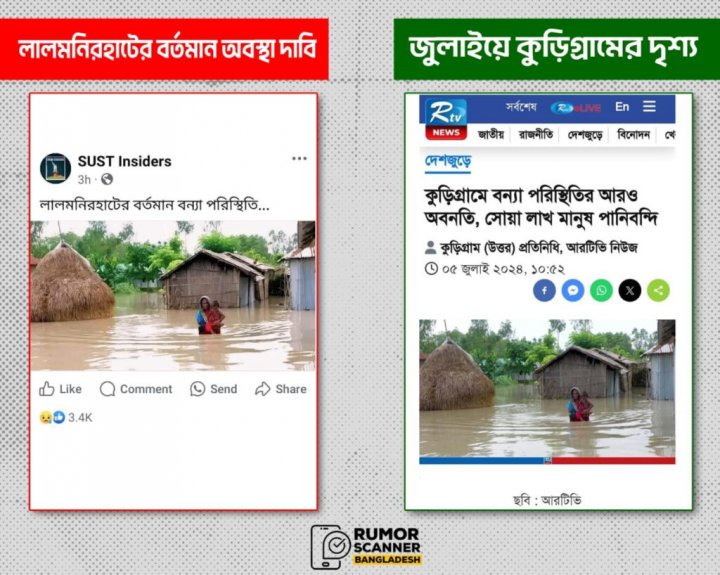This screenshot has width=720, height=575.
Task: Share article on Facebook icon
Action: [544, 290]
